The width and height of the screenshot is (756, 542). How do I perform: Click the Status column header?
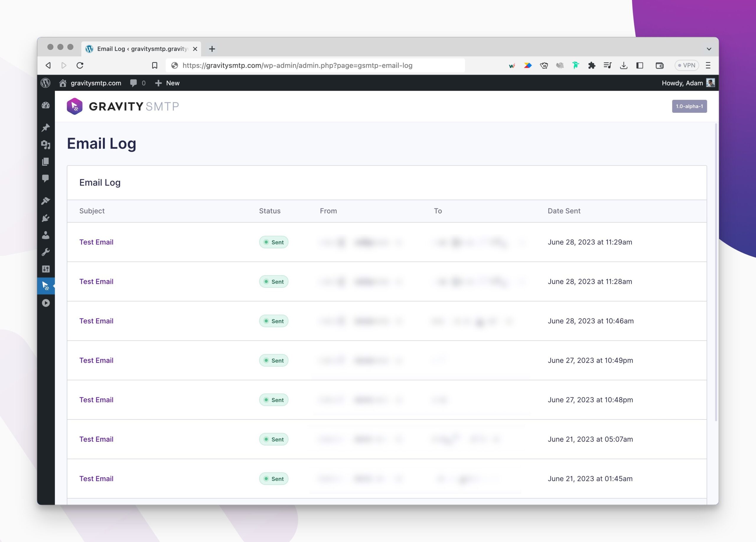pos(270,211)
